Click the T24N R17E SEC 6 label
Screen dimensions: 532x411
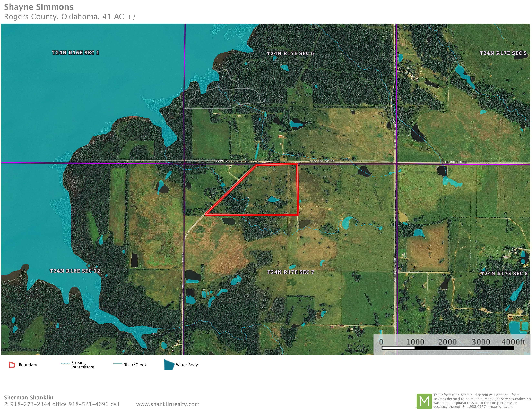coord(290,53)
